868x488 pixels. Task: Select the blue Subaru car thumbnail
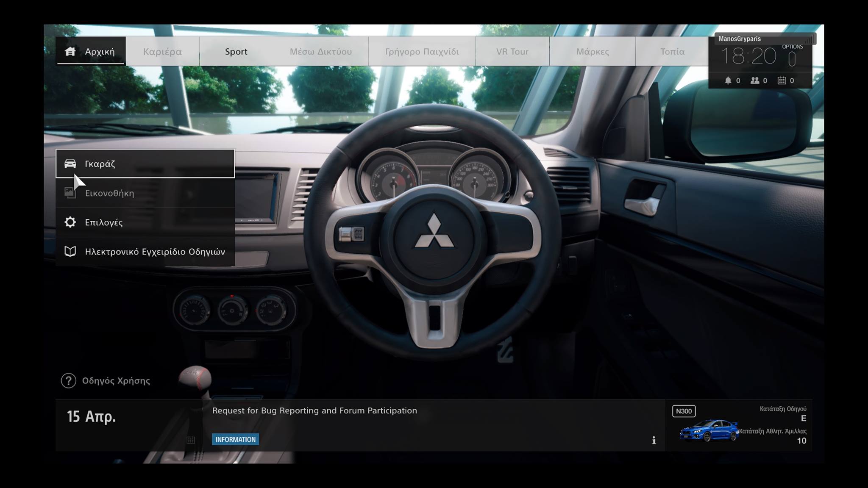[709, 430]
